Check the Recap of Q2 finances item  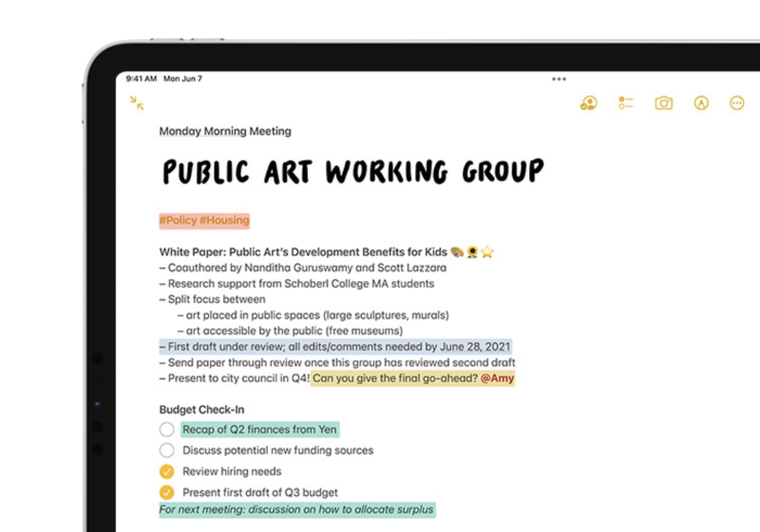pyautogui.click(x=166, y=429)
